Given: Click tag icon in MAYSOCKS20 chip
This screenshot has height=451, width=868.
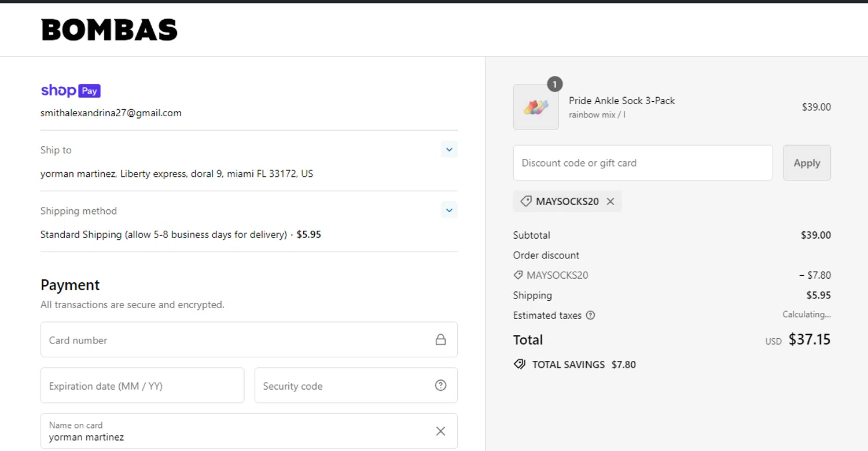Looking at the screenshot, I should click(x=525, y=201).
